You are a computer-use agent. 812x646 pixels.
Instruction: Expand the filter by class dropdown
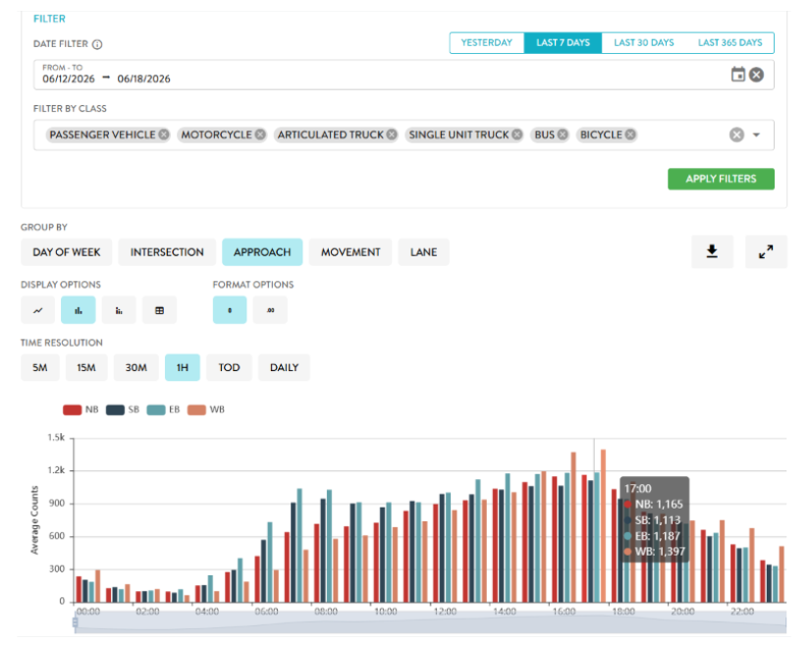pyautogui.click(x=756, y=135)
